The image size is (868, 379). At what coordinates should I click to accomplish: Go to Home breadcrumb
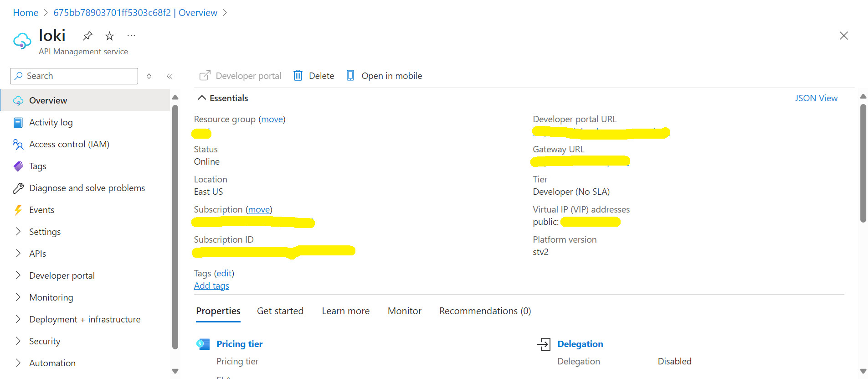click(x=26, y=13)
